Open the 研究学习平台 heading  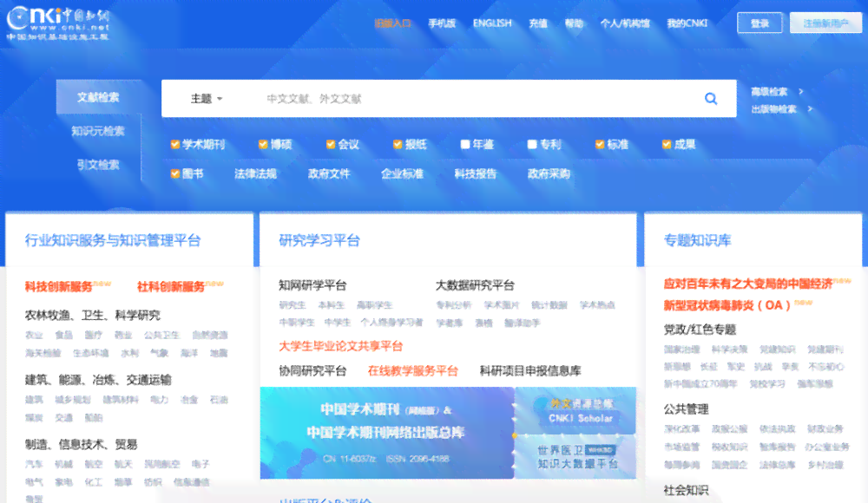319,240
